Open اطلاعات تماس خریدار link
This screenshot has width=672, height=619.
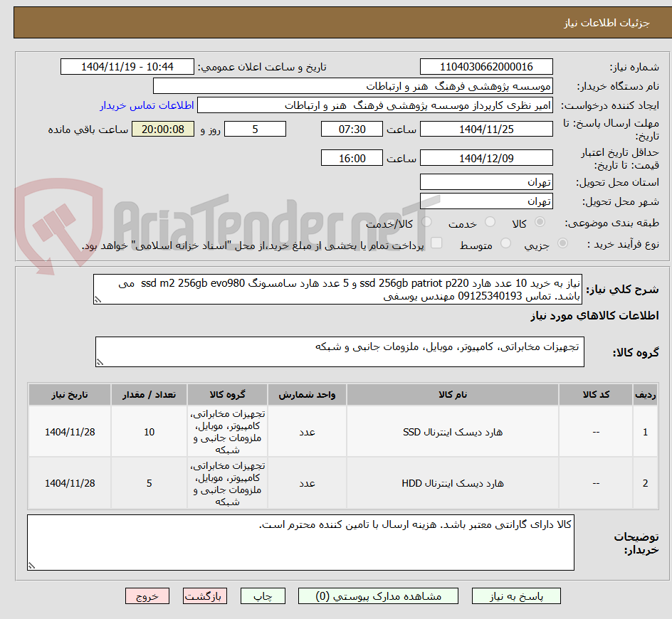(147, 105)
